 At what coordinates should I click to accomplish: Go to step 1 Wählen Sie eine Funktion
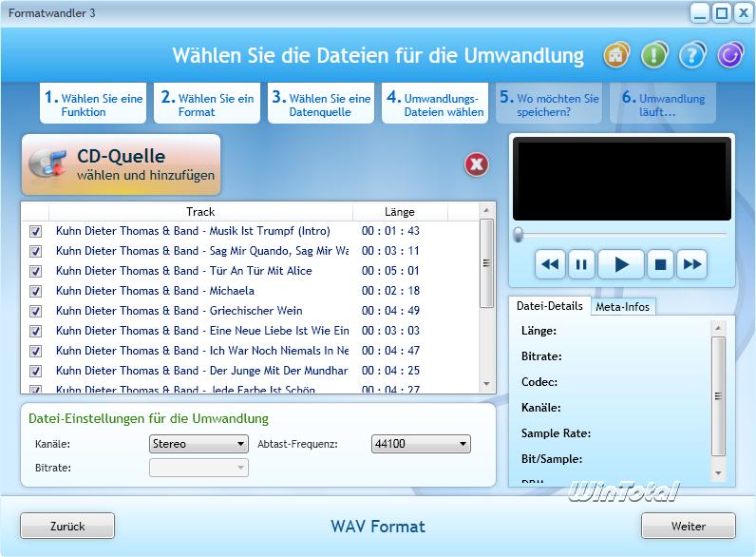[93, 104]
